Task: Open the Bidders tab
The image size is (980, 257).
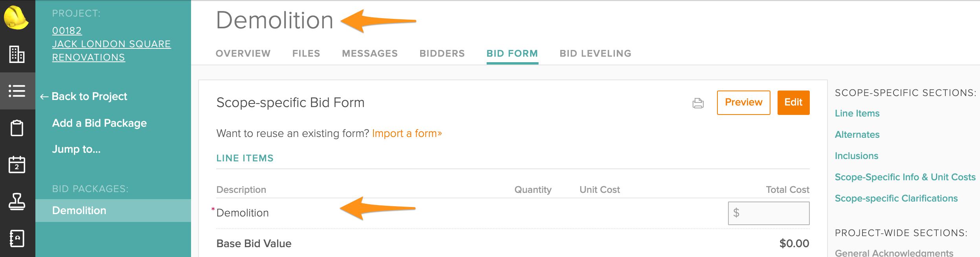Action: tap(442, 54)
